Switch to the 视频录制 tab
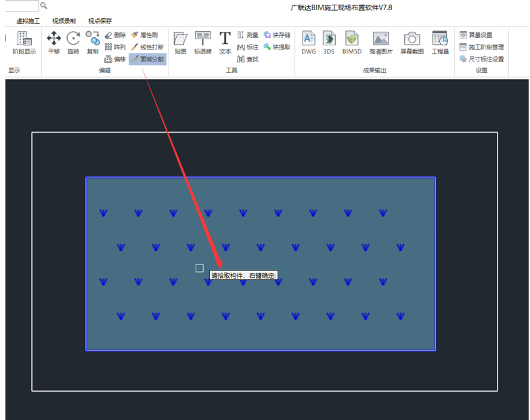Viewport: 530px width, 420px height. point(64,21)
